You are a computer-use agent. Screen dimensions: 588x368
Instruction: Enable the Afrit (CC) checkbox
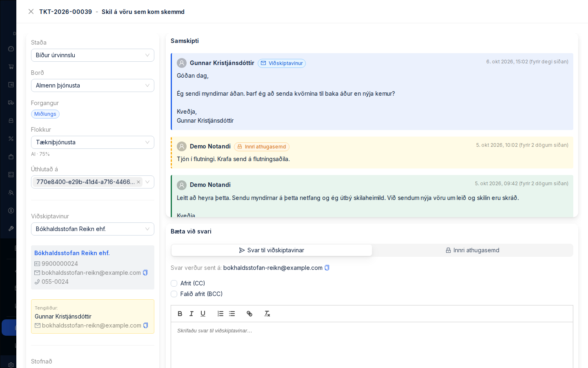click(x=174, y=283)
